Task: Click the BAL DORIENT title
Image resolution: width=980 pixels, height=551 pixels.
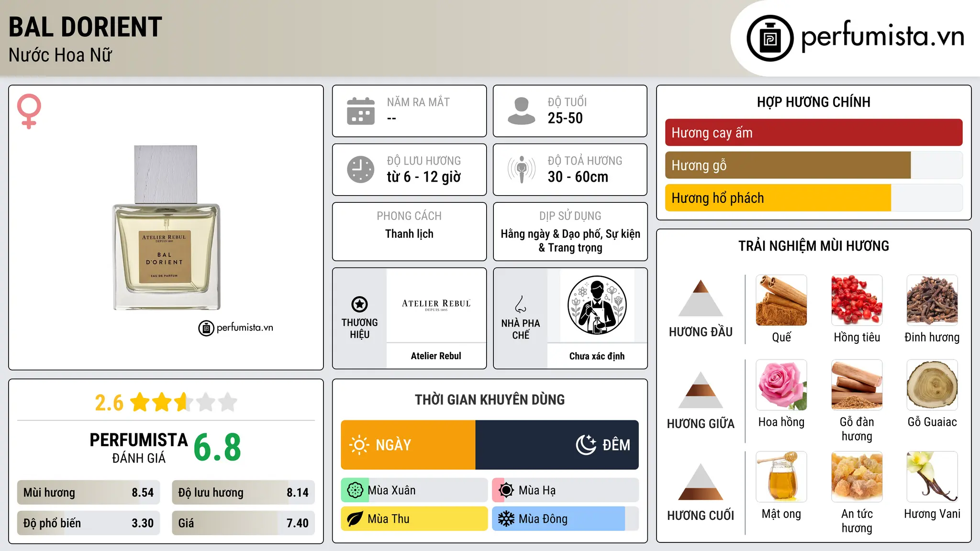Action: (86, 27)
